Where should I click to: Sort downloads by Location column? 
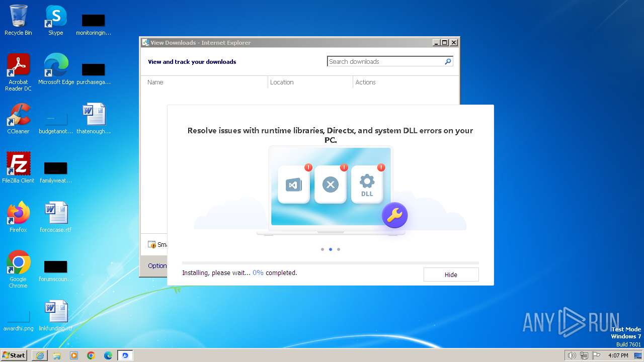282,82
